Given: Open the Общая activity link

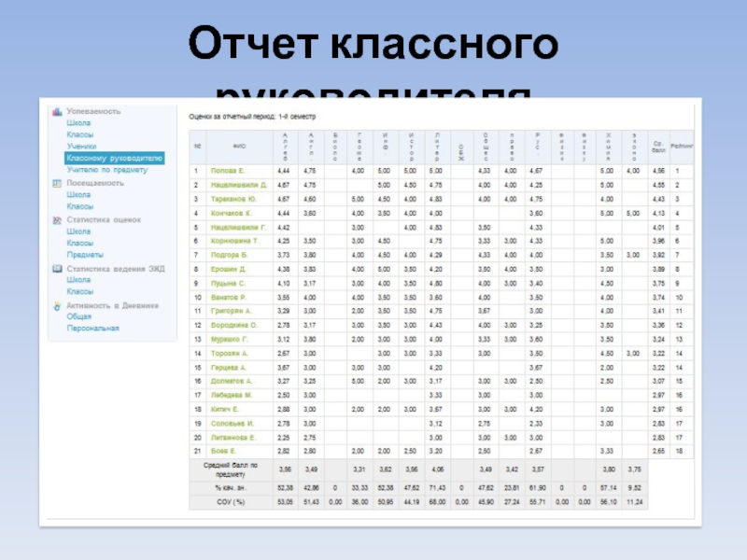Looking at the screenshot, I should click(x=79, y=316).
